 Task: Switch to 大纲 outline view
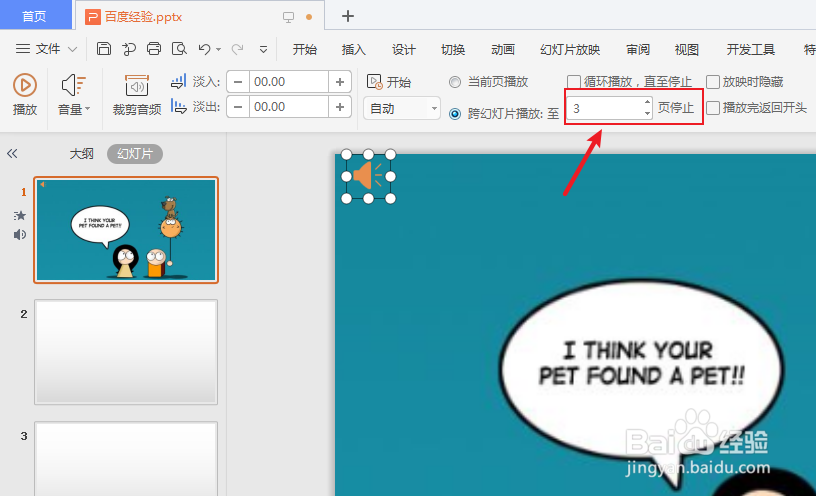click(x=82, y=154)
